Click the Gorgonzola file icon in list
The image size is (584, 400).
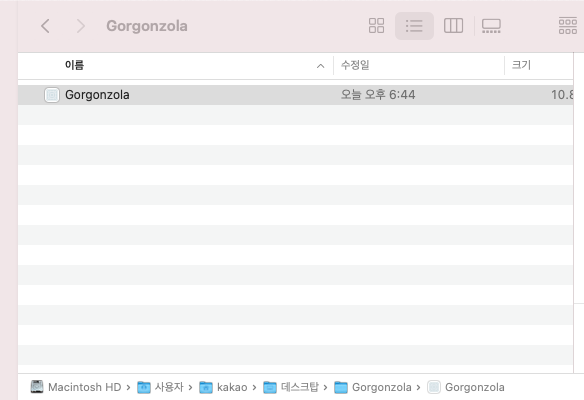click(x=52, y=95)
